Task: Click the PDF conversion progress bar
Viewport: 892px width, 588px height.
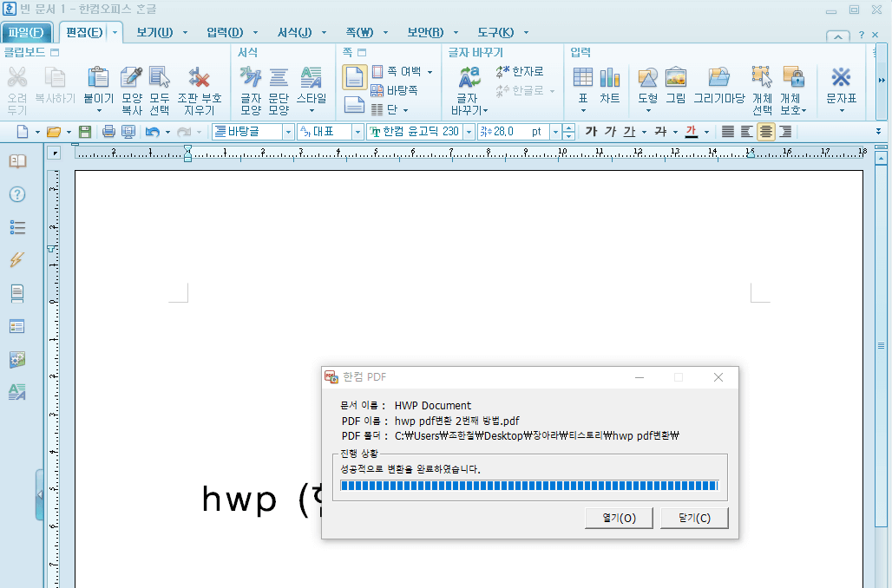Action: pyautogui.click(x=530, y=486)
